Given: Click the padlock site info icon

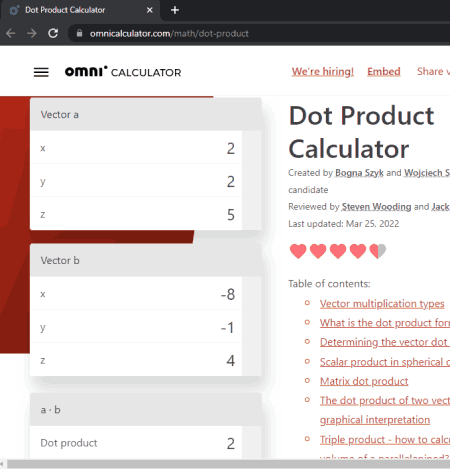Looking at the screenshot, I should tap(79, 33).
